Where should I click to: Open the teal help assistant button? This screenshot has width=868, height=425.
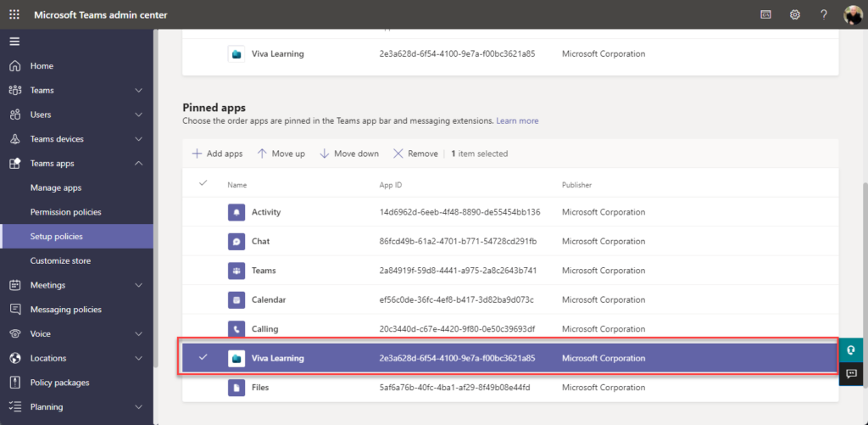point(851,350)
